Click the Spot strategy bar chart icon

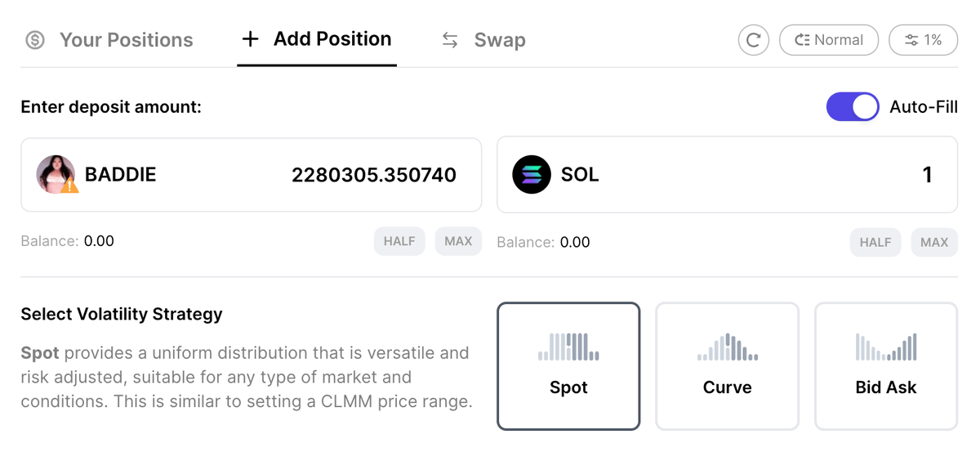568,347
